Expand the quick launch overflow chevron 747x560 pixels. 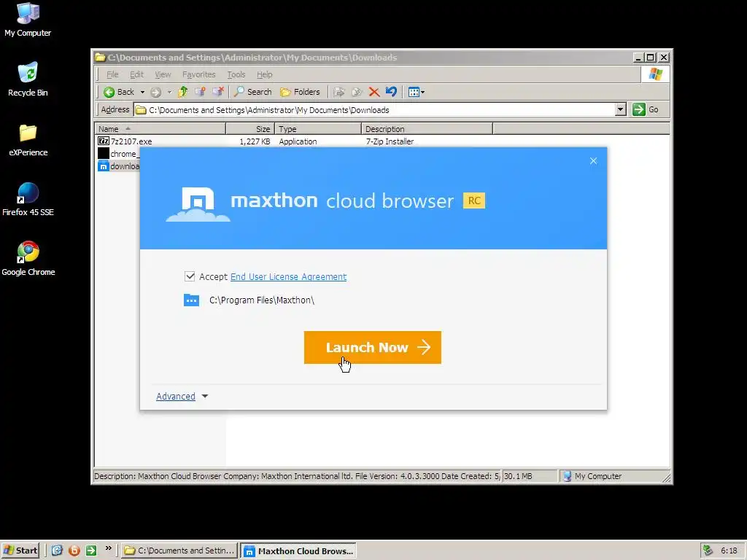coord(109,548)
